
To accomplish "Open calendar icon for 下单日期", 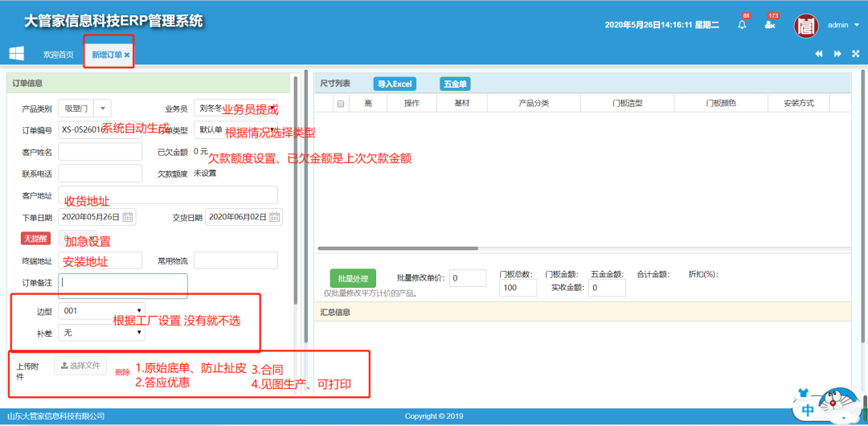I will point(129,217).
